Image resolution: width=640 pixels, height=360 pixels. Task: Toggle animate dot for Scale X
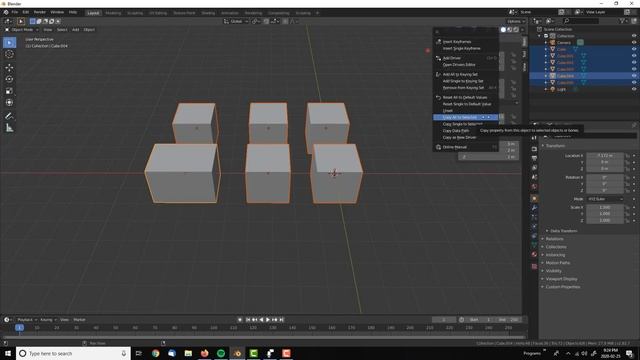point(634,207)
